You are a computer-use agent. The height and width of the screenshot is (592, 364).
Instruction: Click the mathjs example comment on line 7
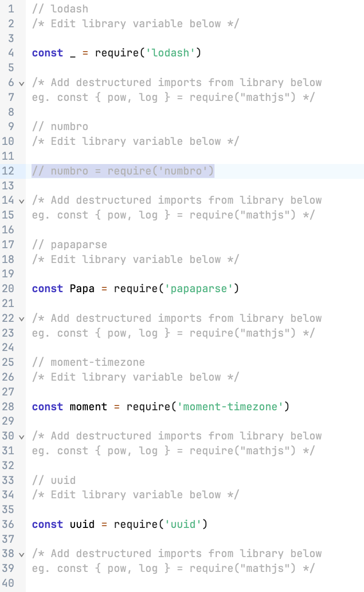tap(173, 97)
